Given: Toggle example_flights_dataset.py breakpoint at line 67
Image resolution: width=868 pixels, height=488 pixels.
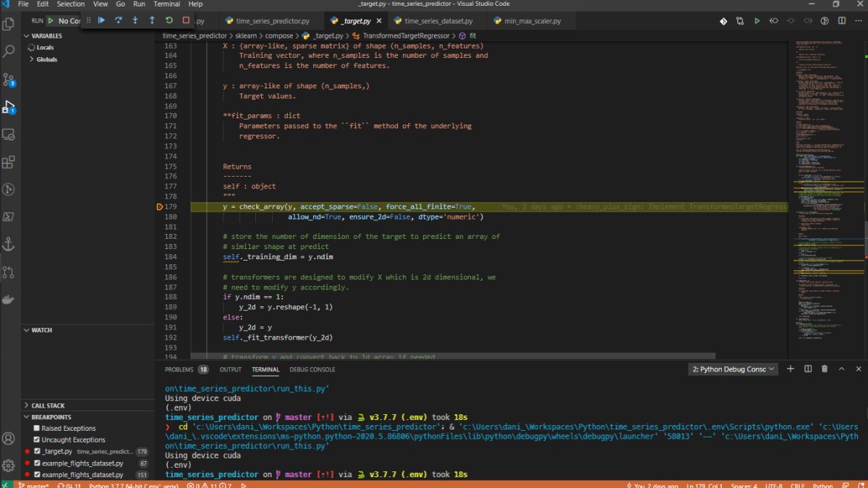Looking at the screenshot, I should coord(37,463).
